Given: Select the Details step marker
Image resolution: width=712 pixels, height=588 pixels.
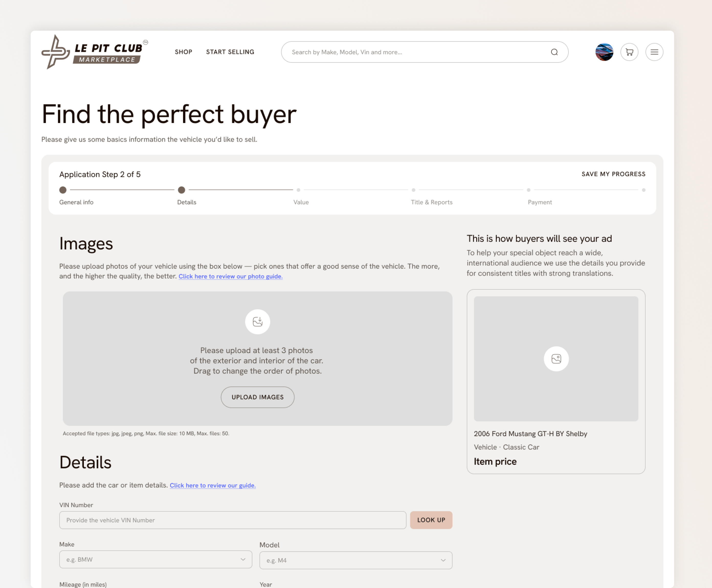Looking at the screenshot, I should [x=182, y=190].
